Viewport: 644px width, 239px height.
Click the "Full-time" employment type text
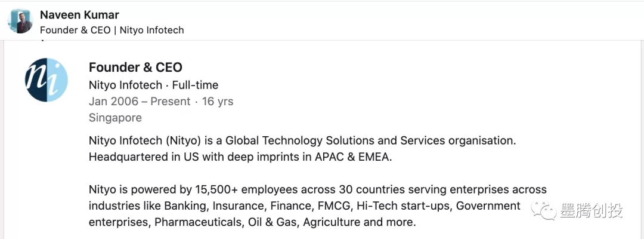click(195, 85)
